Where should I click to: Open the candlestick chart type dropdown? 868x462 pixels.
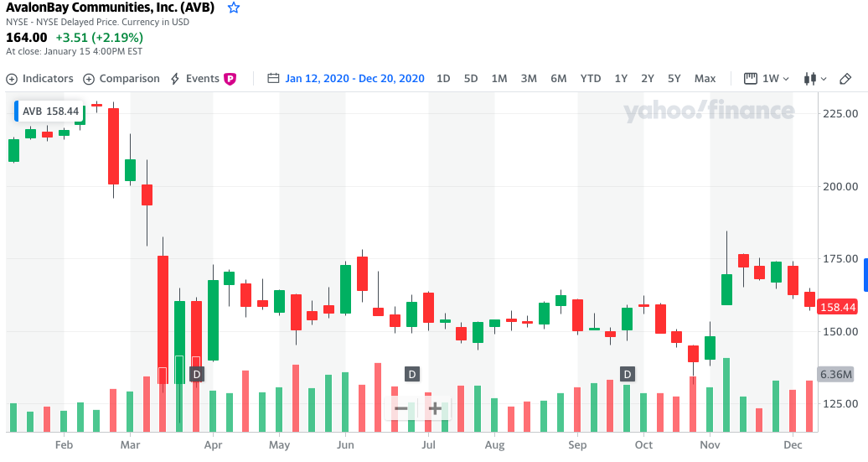coord(815,79)
